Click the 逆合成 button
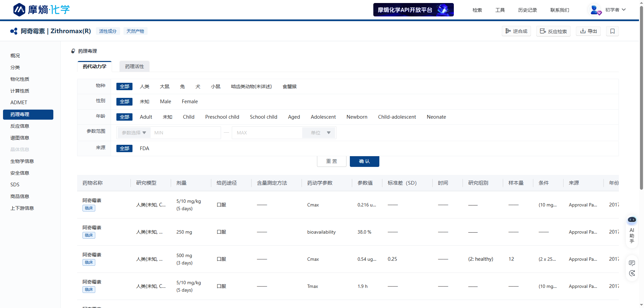644x308 pixels. pos(517,31)
